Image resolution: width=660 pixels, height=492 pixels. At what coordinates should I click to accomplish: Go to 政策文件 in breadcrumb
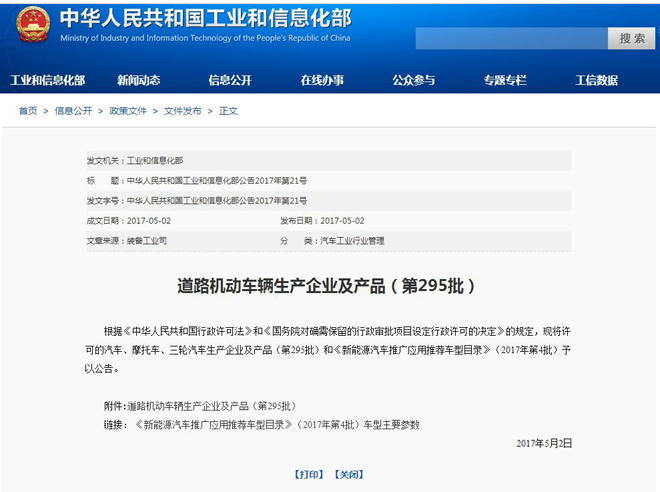tap(128, 111)
